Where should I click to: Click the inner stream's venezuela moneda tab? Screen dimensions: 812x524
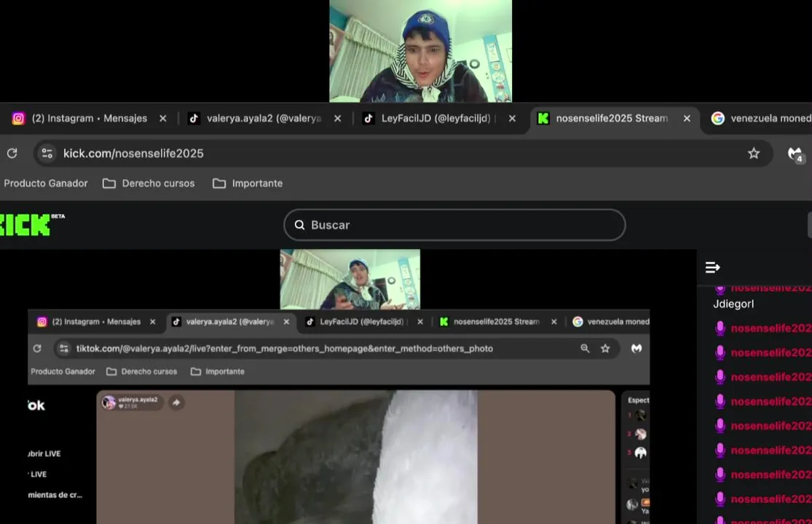pos(610,322)
